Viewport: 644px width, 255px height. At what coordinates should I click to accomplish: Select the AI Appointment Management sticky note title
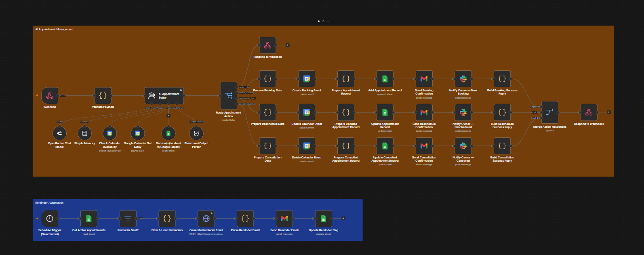(54, 30)
